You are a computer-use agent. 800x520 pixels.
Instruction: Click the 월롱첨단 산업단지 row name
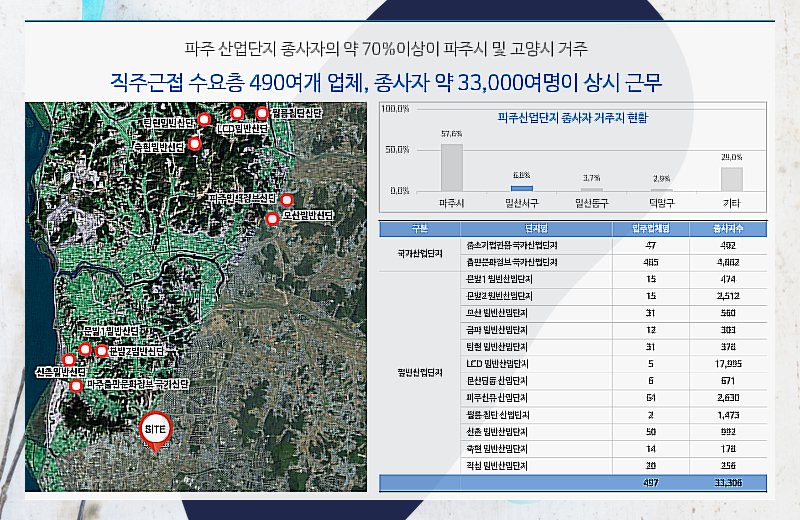pyautogui.click(x=497, y=415)
